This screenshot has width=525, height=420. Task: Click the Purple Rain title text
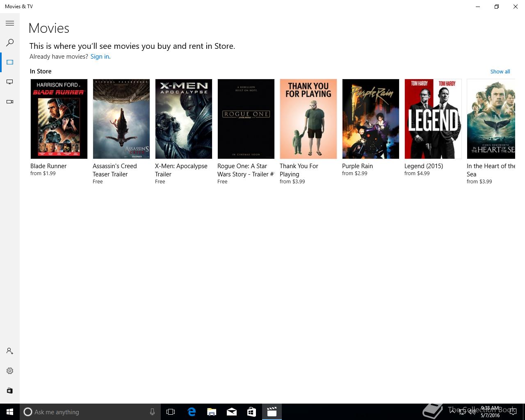[357, 166]
